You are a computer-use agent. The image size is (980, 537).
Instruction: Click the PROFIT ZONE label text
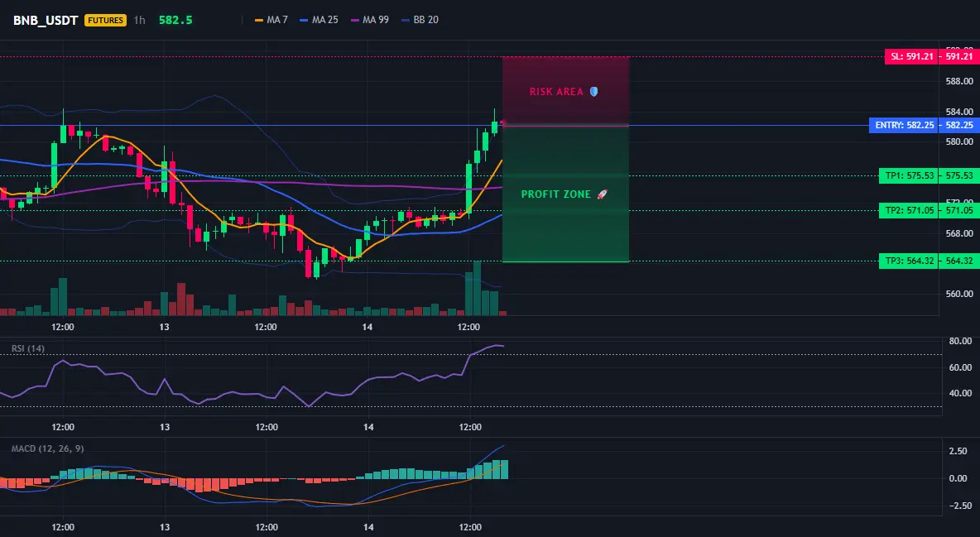click(556, 194)
